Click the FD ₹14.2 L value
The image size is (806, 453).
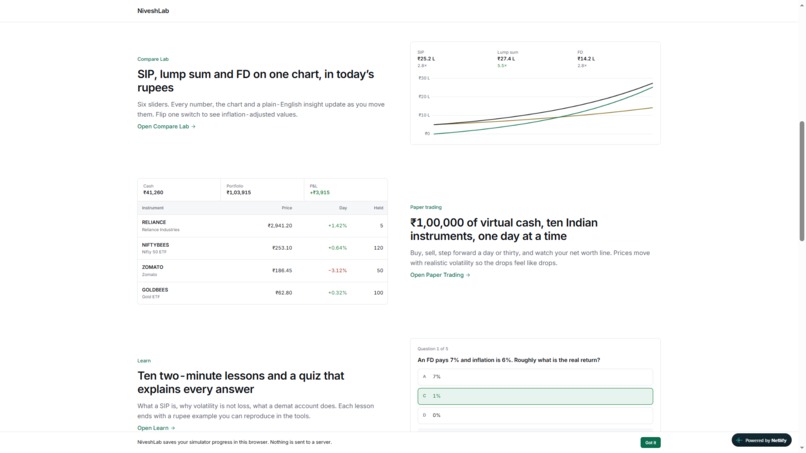click(586, 59)
